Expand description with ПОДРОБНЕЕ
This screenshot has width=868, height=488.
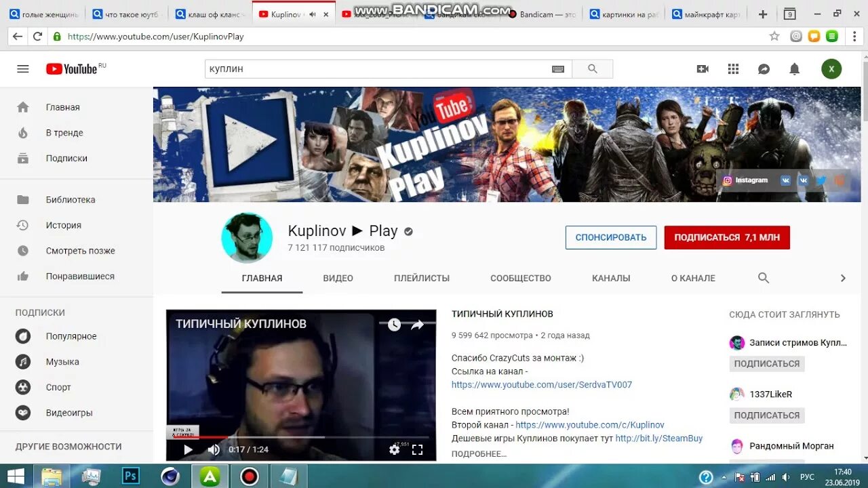[x=479, y=453]
